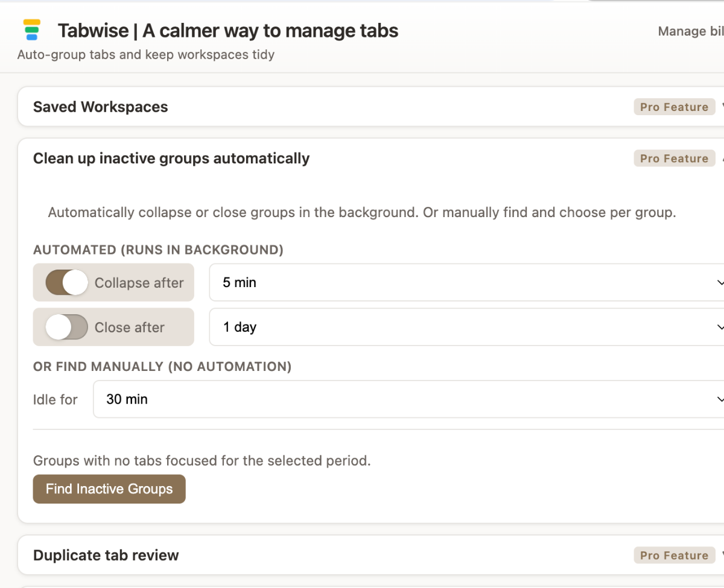Click the chevron arrow in the 1 day selector
Image resolution: width=724 pixels, height=588 pixels.
719,327
